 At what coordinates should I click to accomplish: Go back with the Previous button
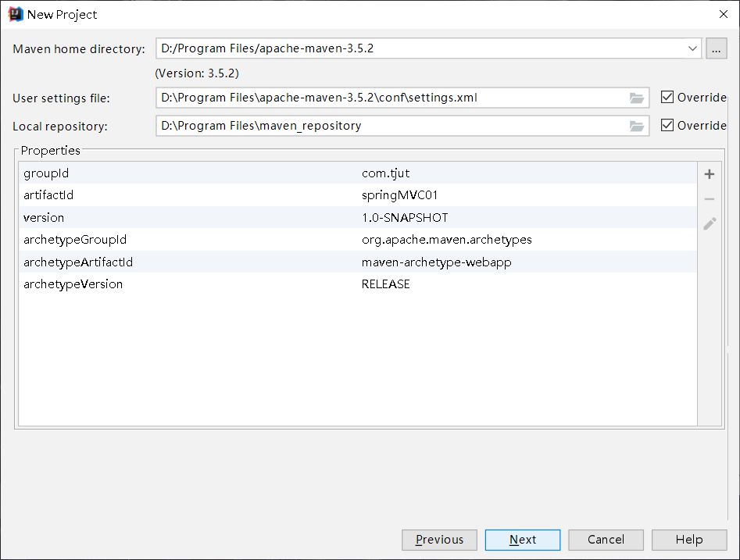(x=439, y=539)
